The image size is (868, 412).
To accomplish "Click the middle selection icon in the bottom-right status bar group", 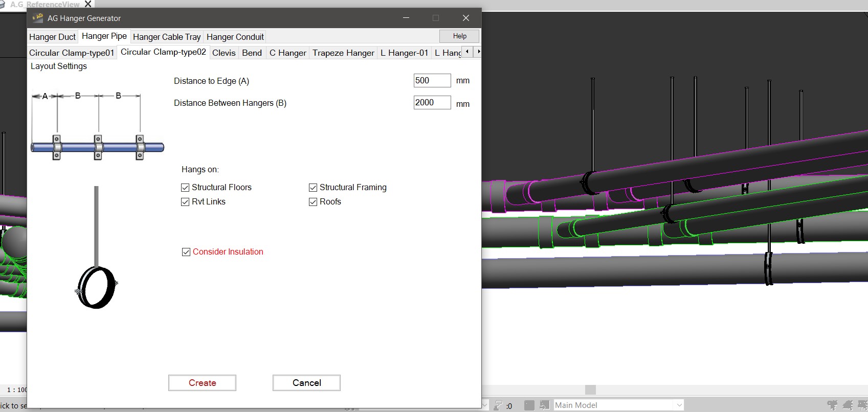I will point(848,405).
